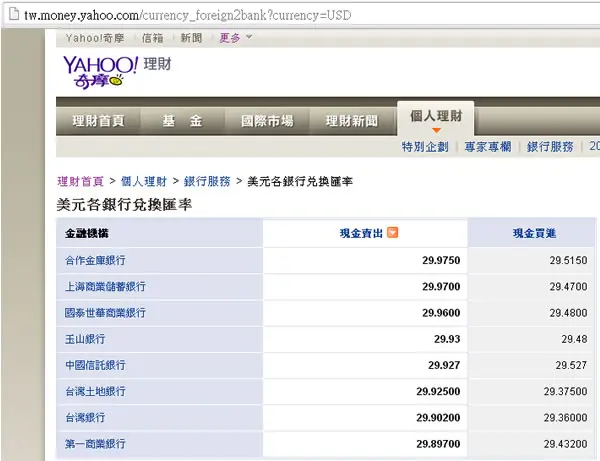Select the 個人理財 tab

click(436, 117)
